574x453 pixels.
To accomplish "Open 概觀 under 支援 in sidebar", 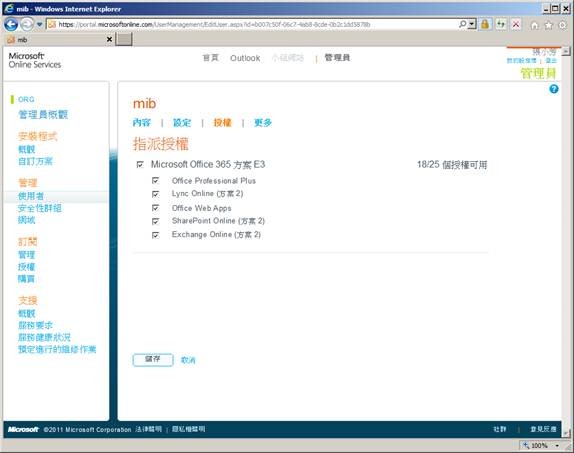I will coord(26,313).
